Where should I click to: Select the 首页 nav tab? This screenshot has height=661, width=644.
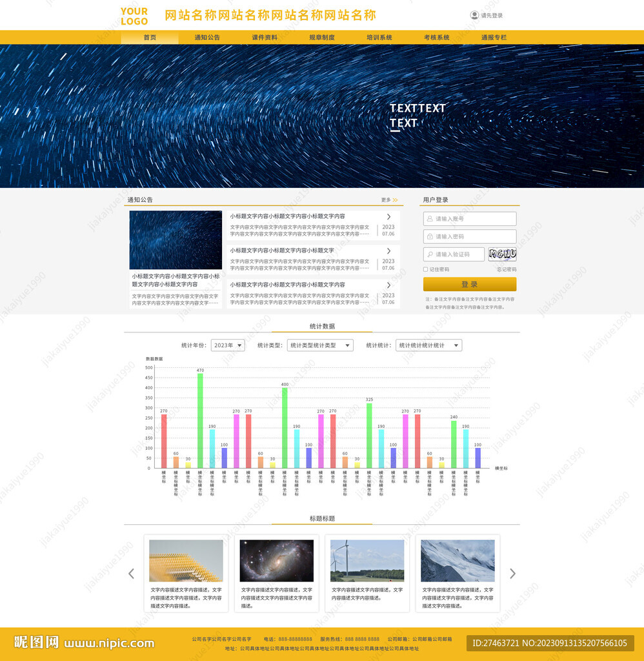(x=150, y=37)
